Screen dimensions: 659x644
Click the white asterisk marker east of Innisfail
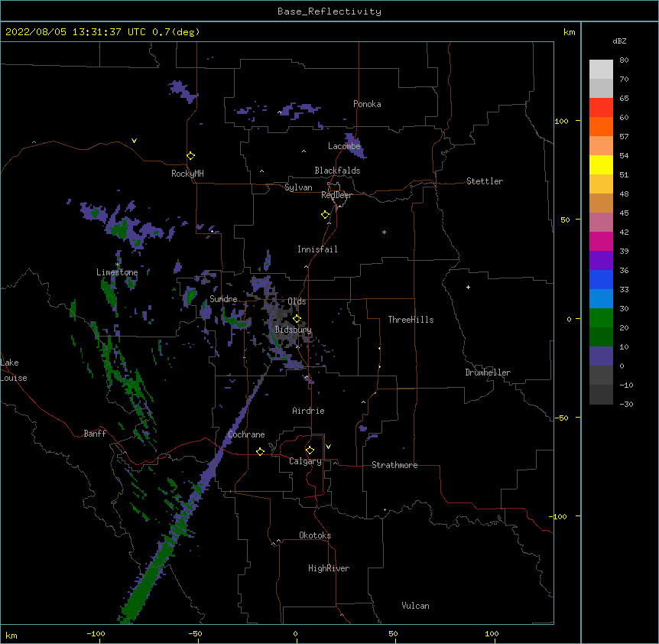click(384, 232)
